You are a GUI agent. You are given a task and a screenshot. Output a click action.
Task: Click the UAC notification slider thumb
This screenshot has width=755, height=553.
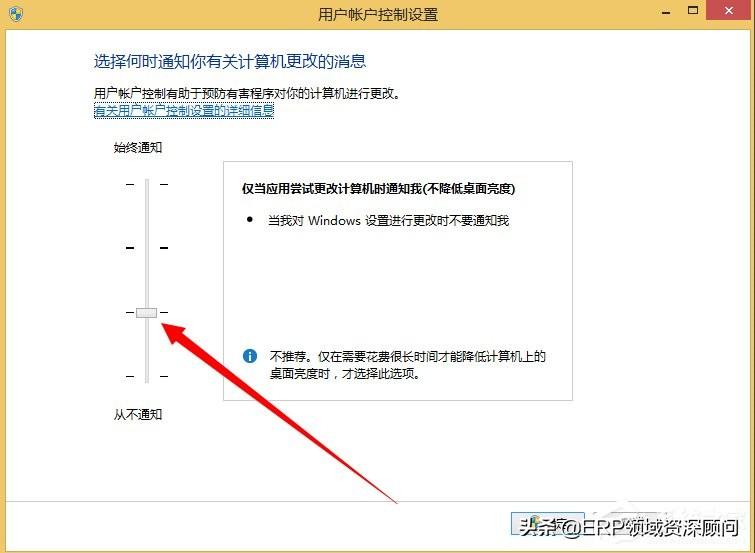point(146,313)
